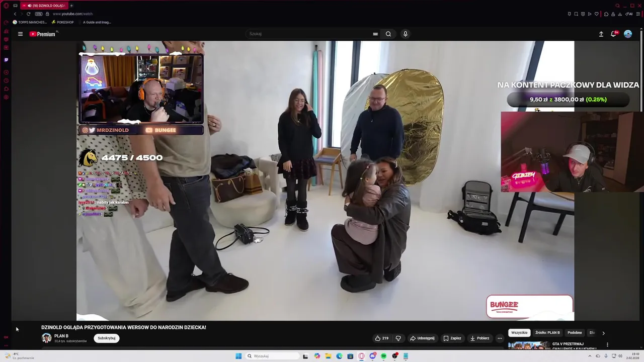This screenshot has width=644, height=362.
Task: Open the YouTube hamburger guide menu
Action: 20,34
